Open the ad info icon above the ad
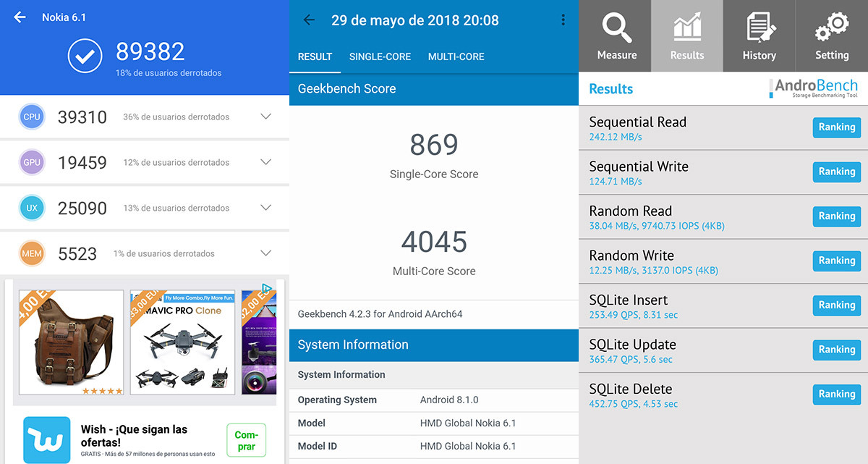This screenshot has width=868, height=464. 266,289
